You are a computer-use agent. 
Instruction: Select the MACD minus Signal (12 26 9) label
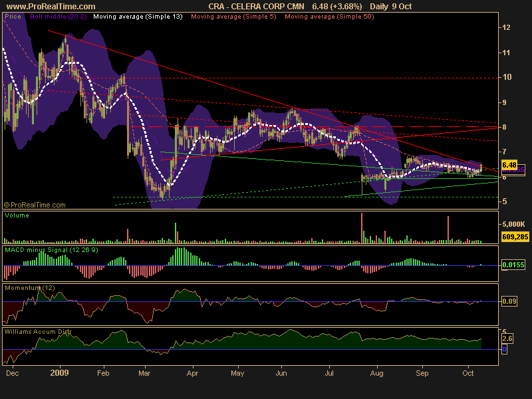click(x=52, y=250)
